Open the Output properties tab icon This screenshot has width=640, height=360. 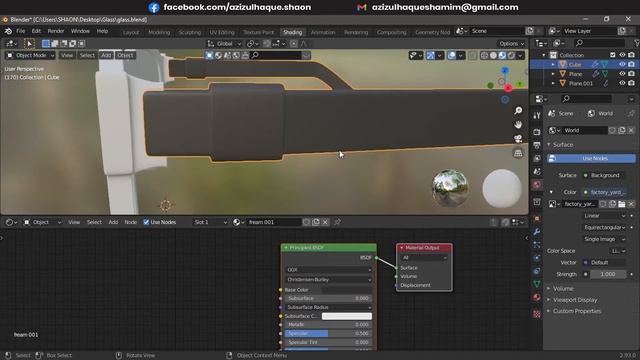pyautogui.click(x=537, y=145)
